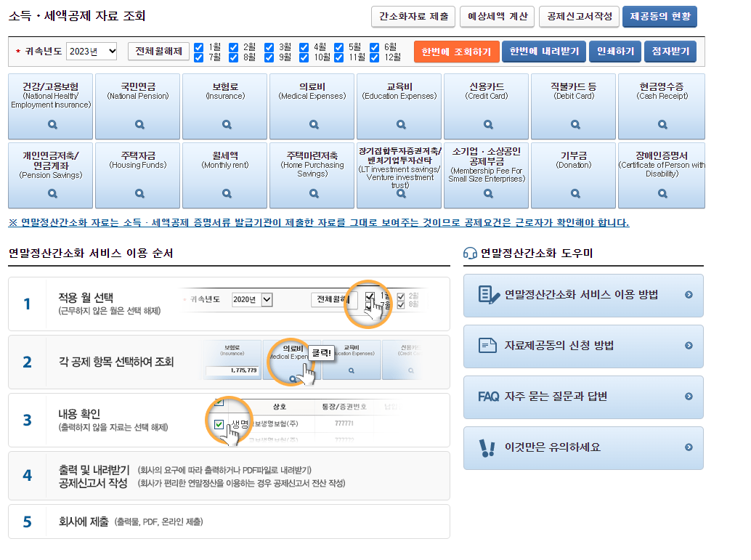
Task: Open the 기부금 Donation magnifier
Action: tap(576, 193)
